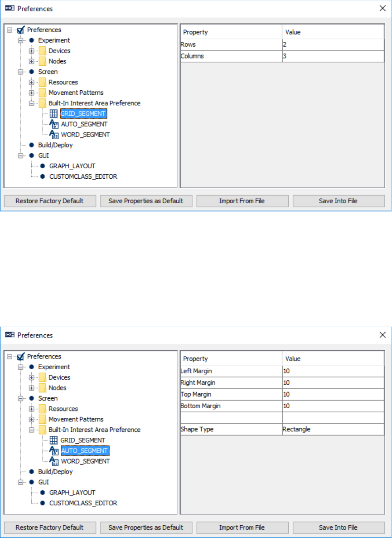Viewport: 392px width, 538px height.
Task: Close the bottom Preferences window
Action: [383, 335]
